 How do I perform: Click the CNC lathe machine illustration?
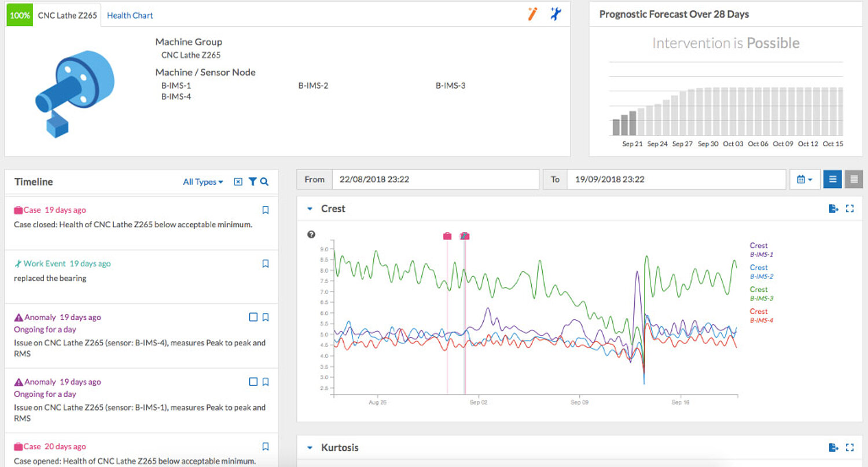pos(74,93)
